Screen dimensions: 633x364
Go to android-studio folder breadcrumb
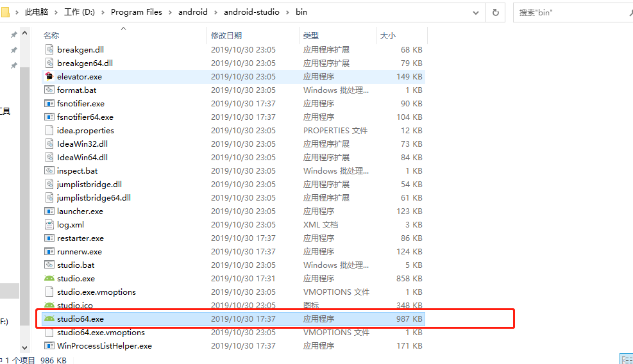point(251,12)
